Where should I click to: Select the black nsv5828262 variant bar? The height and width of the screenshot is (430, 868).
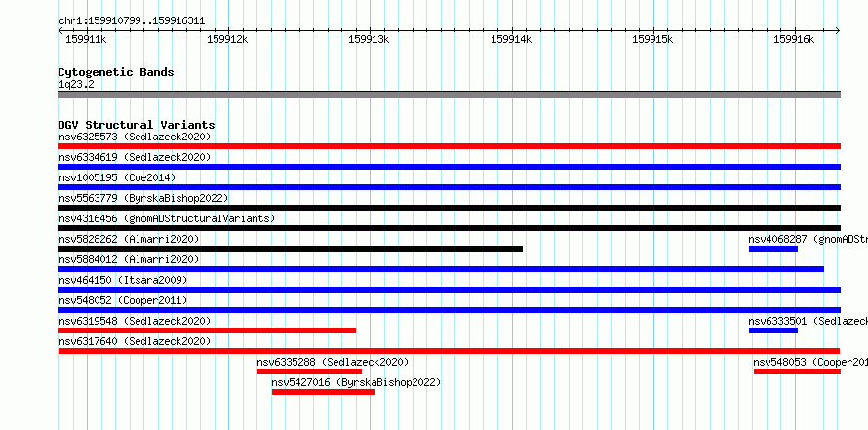click(290, 249)
